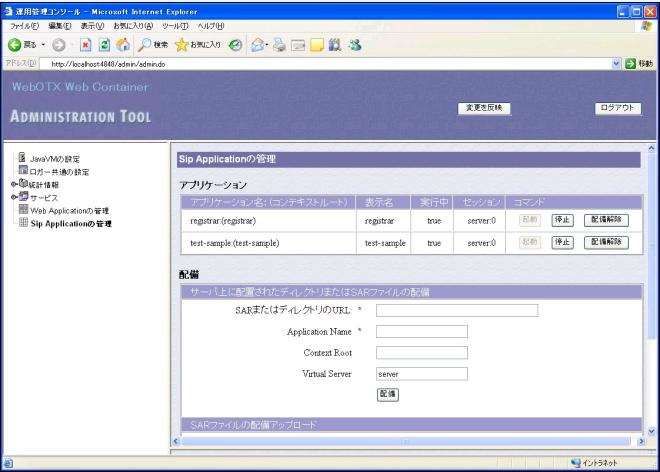Click the intranet zone status icon

coord(575,463)
